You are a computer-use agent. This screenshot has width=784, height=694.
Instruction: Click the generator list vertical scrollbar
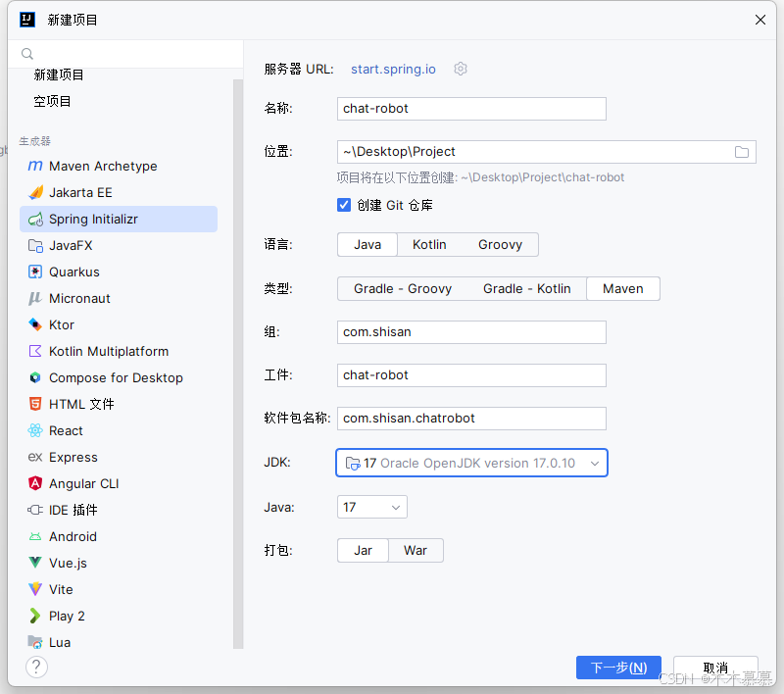(x=238, y=364)
